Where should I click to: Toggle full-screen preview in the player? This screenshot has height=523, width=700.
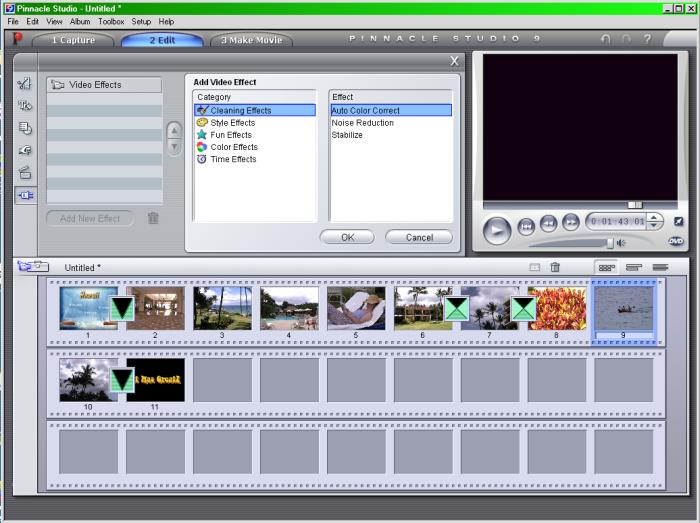677,222
